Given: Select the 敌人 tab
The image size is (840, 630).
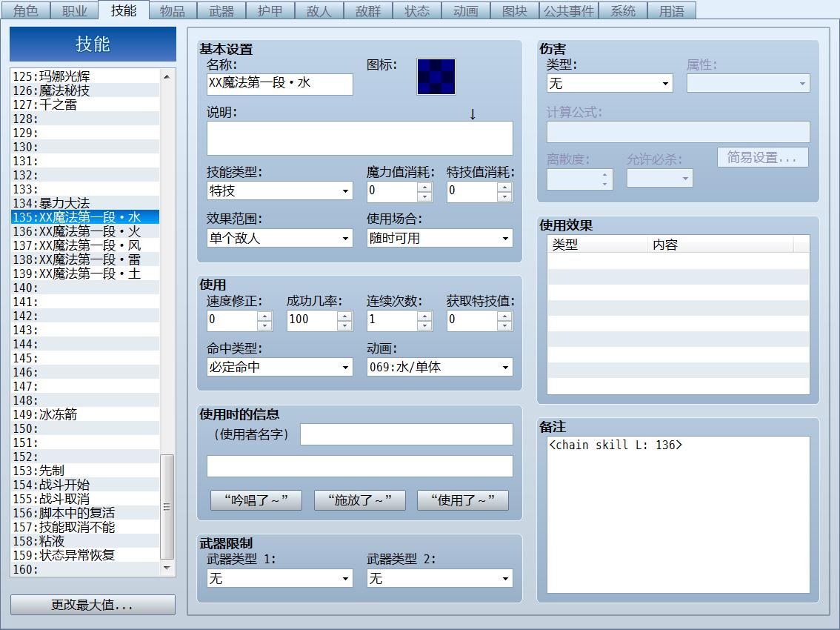Looking at the screenshot, I should pyautogui.click(x=319, y=10).
